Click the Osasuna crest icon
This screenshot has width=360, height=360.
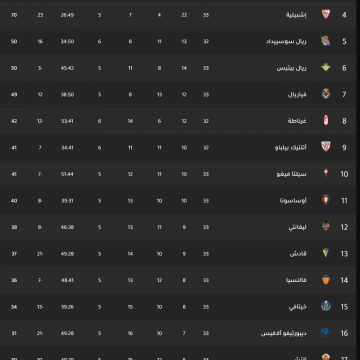click(326, 200)
